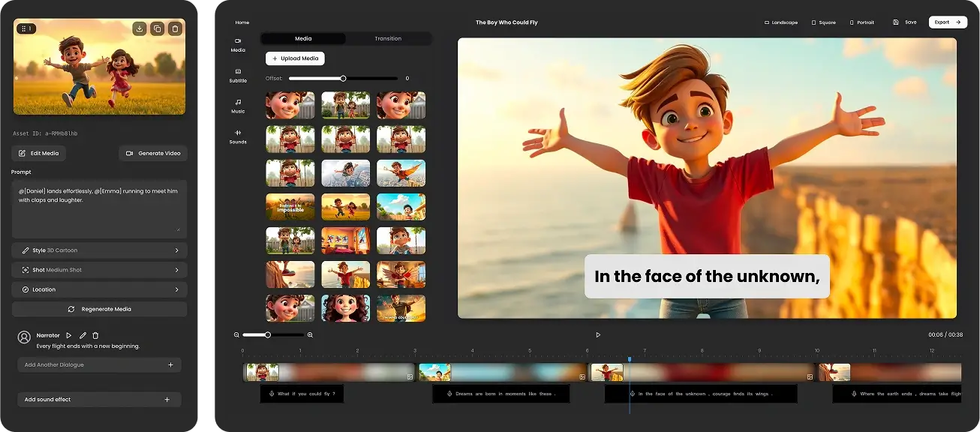Click the Export button
The width and height of the screenshot is (980, 432).
(947, 22)
